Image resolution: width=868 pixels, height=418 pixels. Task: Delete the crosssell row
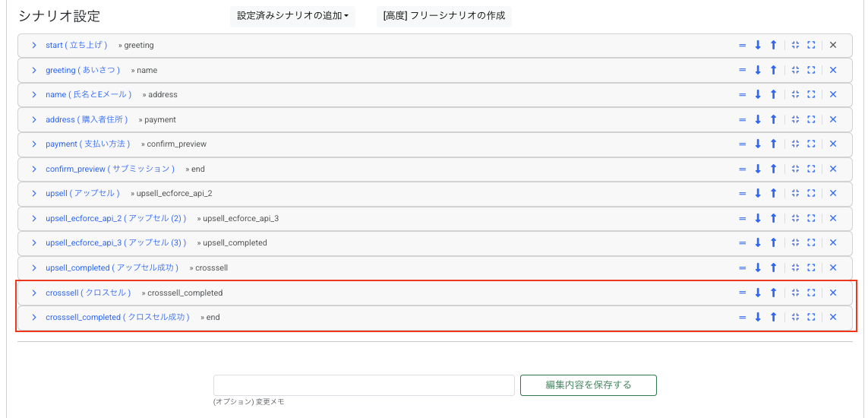point(832,293)
